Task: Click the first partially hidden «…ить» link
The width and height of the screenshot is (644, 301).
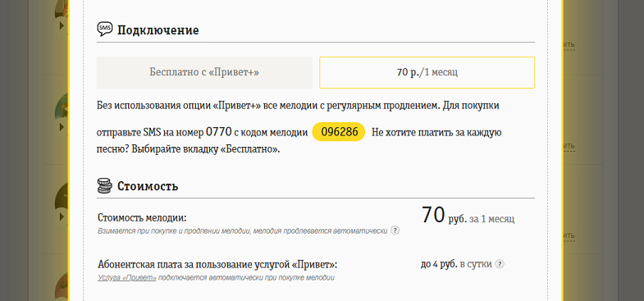Action: pyautogui.click(x=569, y=44)
